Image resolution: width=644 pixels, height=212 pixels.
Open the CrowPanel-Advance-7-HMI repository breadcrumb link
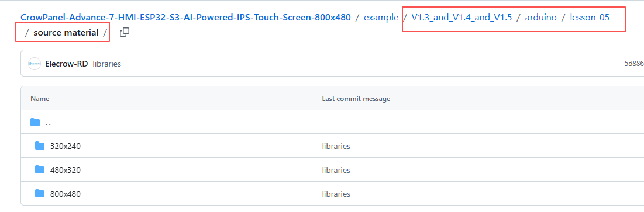click(x=185, y=18)
